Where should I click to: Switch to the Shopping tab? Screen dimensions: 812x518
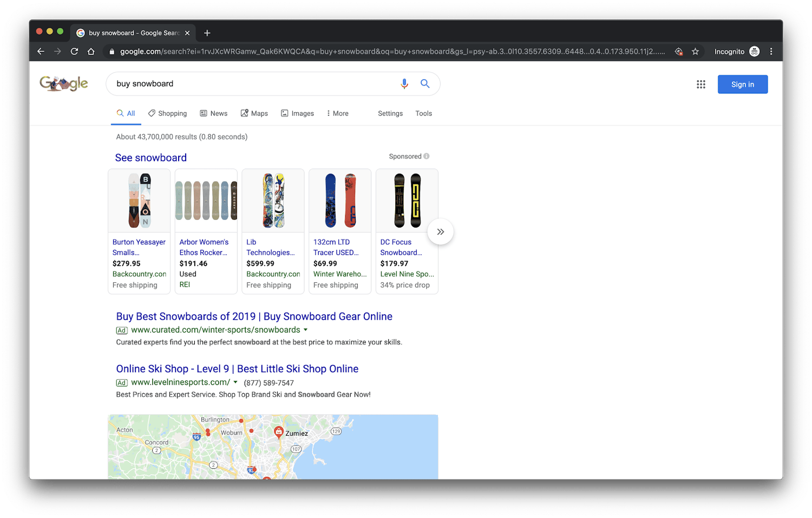click(167, 113)
